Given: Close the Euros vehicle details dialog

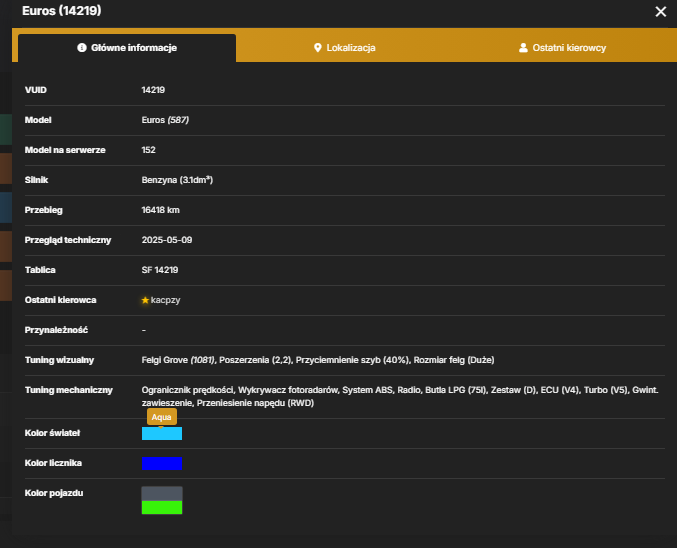Looking at the screenshot, I should (x=661, y=12).
